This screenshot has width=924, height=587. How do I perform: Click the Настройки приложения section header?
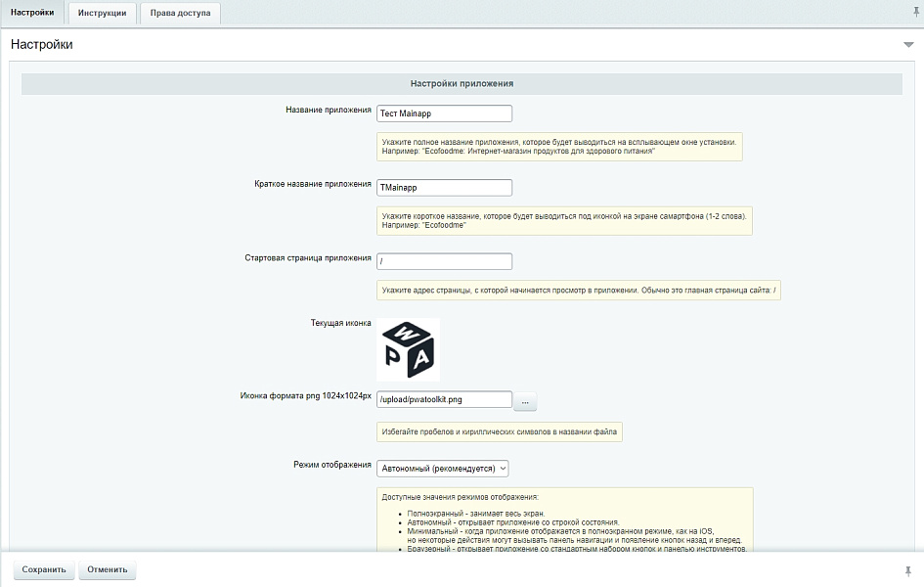coord(462,84)
